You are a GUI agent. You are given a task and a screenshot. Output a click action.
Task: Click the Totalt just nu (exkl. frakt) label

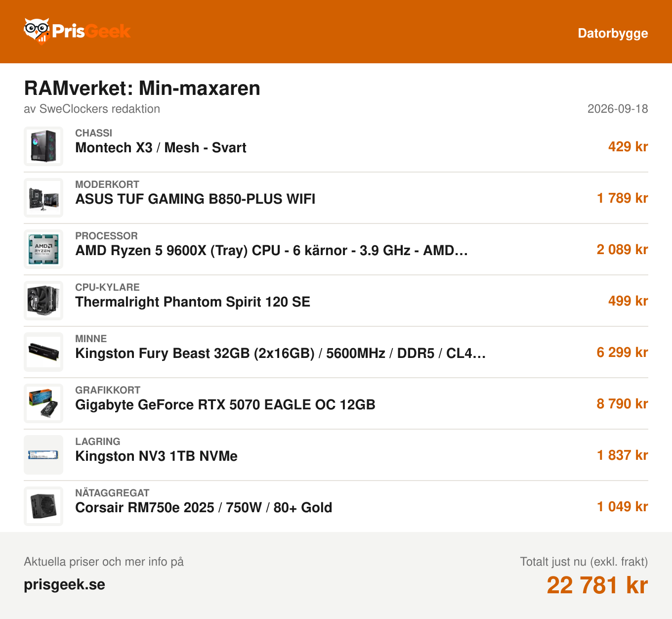[x=584, y=562]
